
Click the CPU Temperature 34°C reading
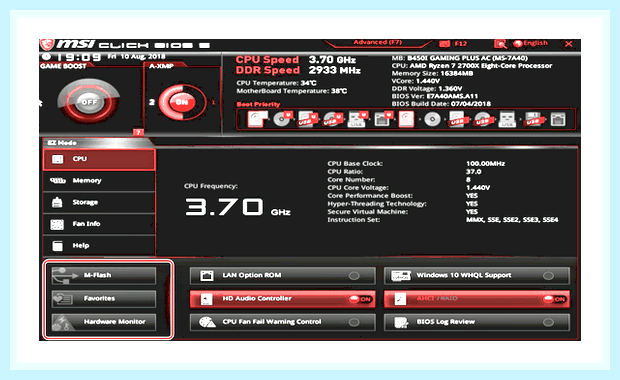point(276,83)
